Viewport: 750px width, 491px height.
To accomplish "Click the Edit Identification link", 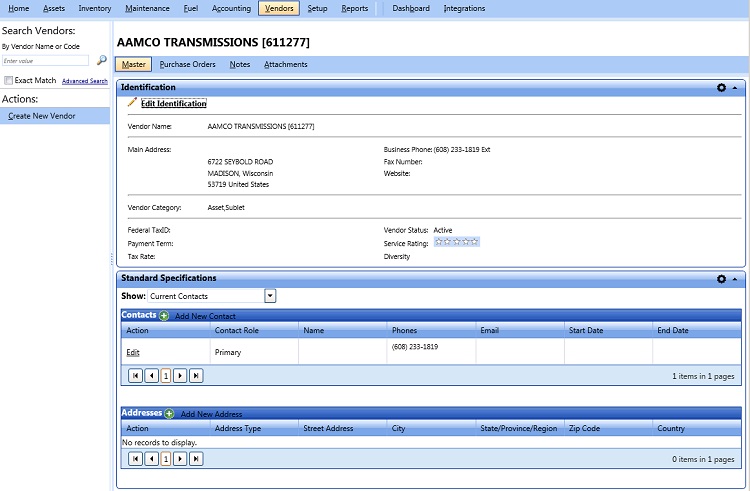I will pos(174,103).
